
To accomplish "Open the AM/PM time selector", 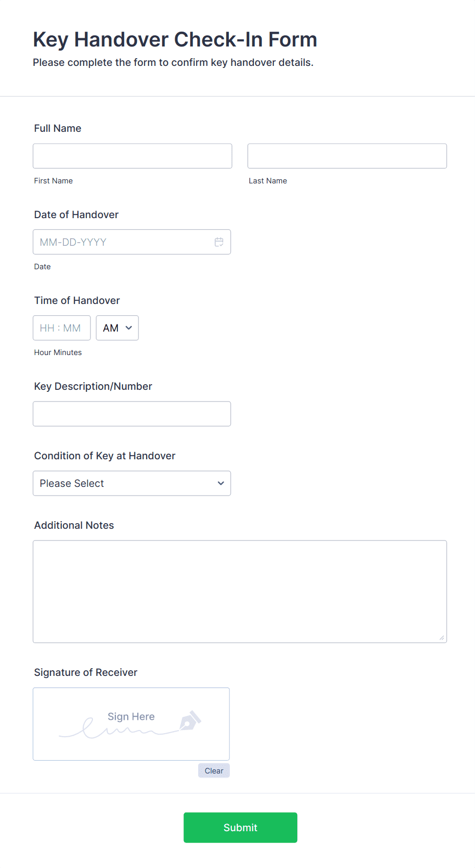I will coord(117,328).
